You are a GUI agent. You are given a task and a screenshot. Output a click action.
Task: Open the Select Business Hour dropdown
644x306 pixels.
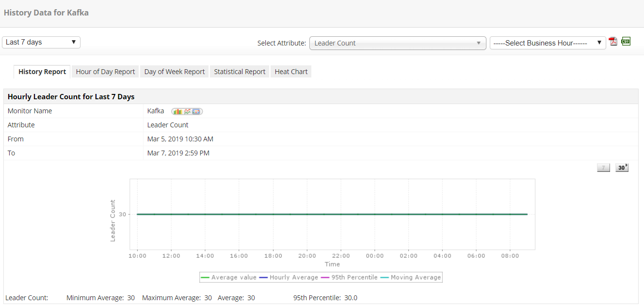547,43
